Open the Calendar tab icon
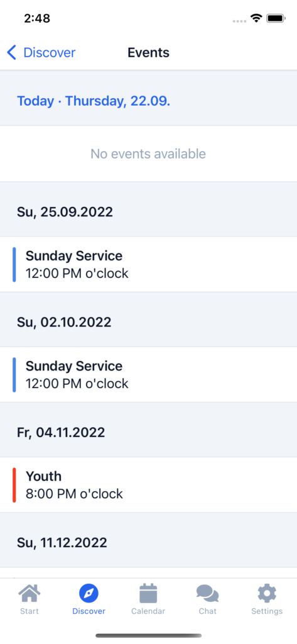The image size is (297, 644). tap(148, 594)
